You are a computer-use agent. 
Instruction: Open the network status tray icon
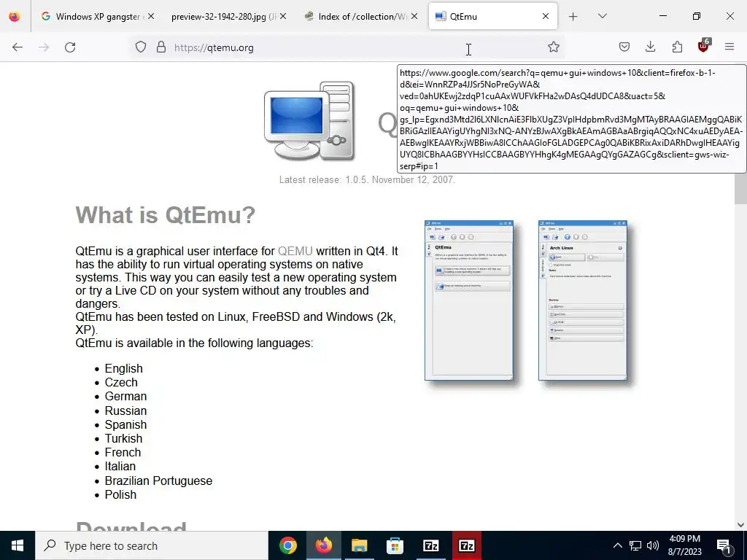point(635,545)
